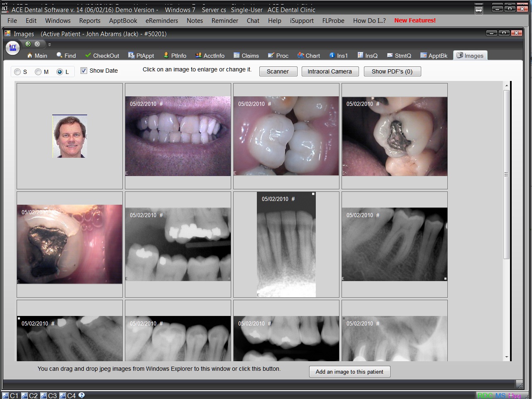Click the blue question mark help icon

(82, 395)
